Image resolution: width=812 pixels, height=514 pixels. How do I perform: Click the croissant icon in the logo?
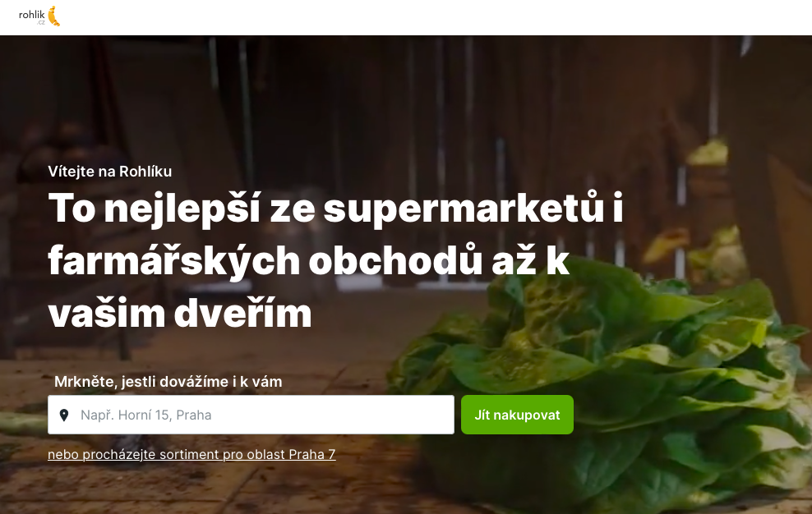(54, 16)
